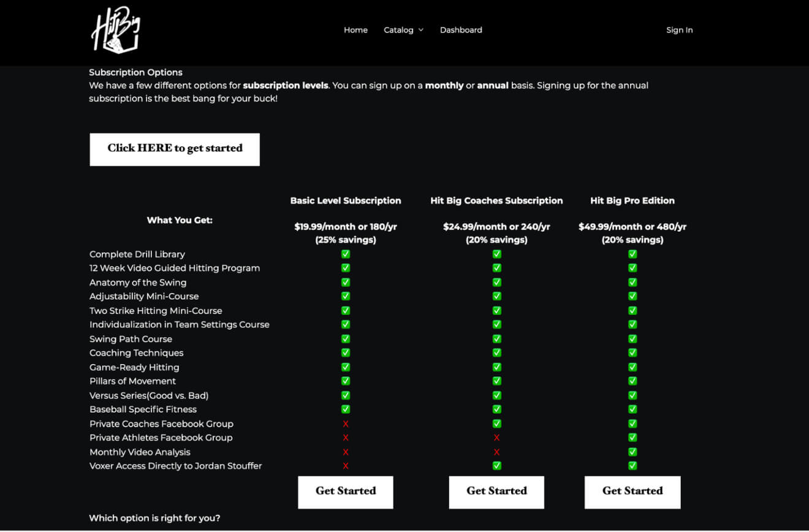Click Coaches column checkmark for Private Coaches Facebook Group
This screenshot has width=809, height=532.
coord(496,424)
